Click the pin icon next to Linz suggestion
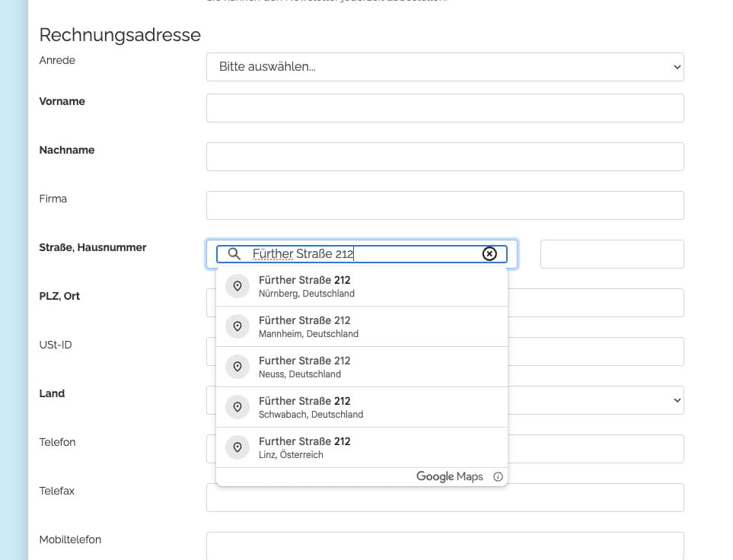The width and height of the screenshot is (733, 560). [x=237, y=447]
